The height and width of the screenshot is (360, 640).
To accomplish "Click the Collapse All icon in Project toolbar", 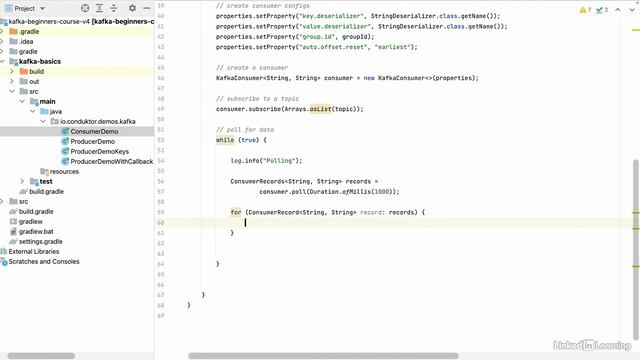I will 114,8.
